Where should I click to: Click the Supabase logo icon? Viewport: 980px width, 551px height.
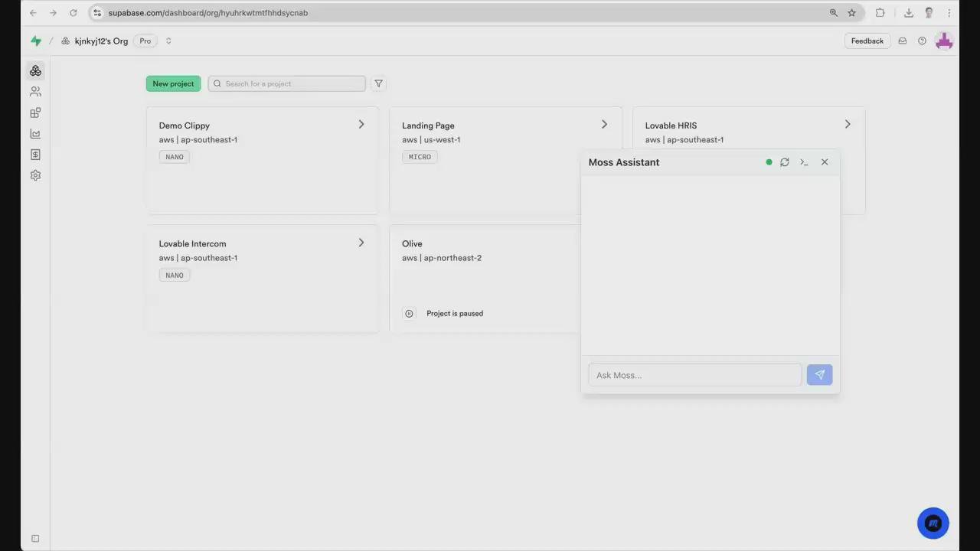(36, 41)
